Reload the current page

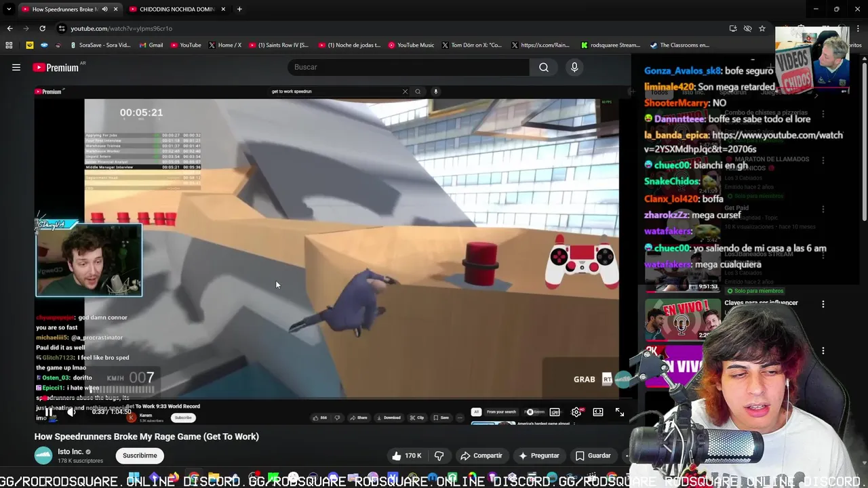42,28
